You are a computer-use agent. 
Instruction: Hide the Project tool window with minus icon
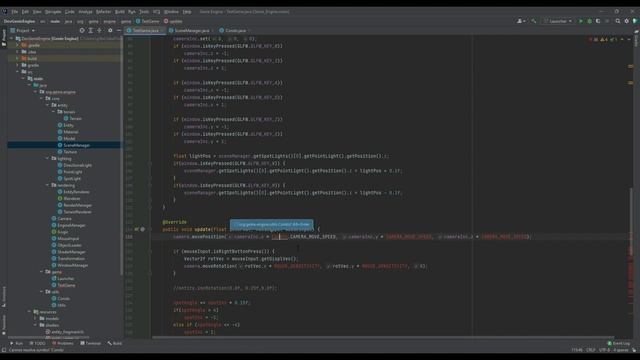(x=119, y=31)
